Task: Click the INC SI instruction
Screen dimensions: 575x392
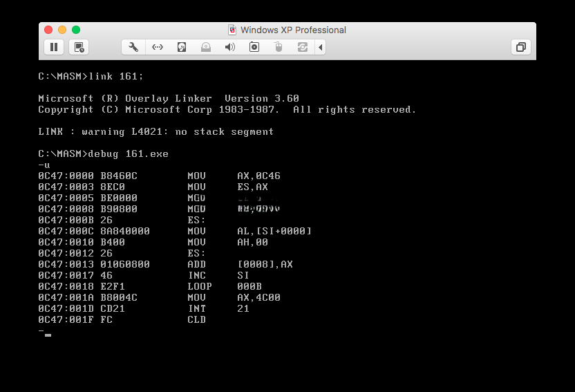Action: tap(144, 275)
